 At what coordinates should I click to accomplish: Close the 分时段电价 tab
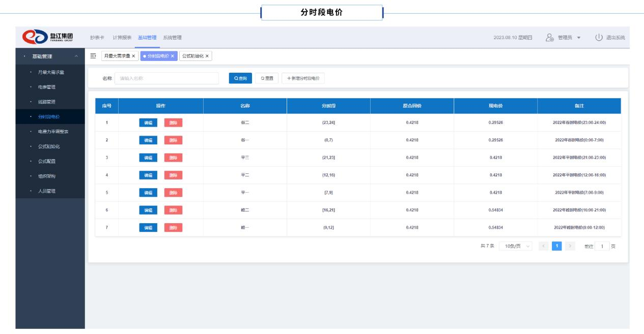click(173, 56)
